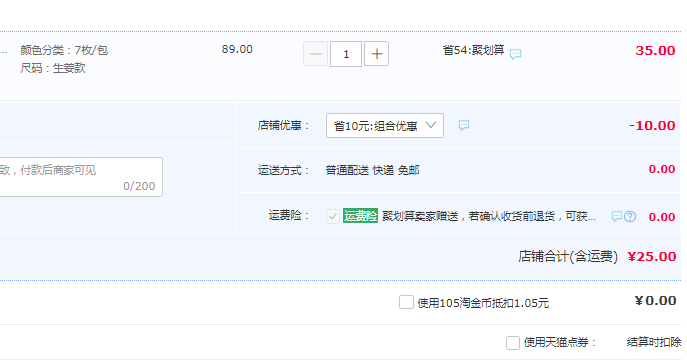Click the unit price 89.00
687x361 pixels.
(x=237, y=50)
